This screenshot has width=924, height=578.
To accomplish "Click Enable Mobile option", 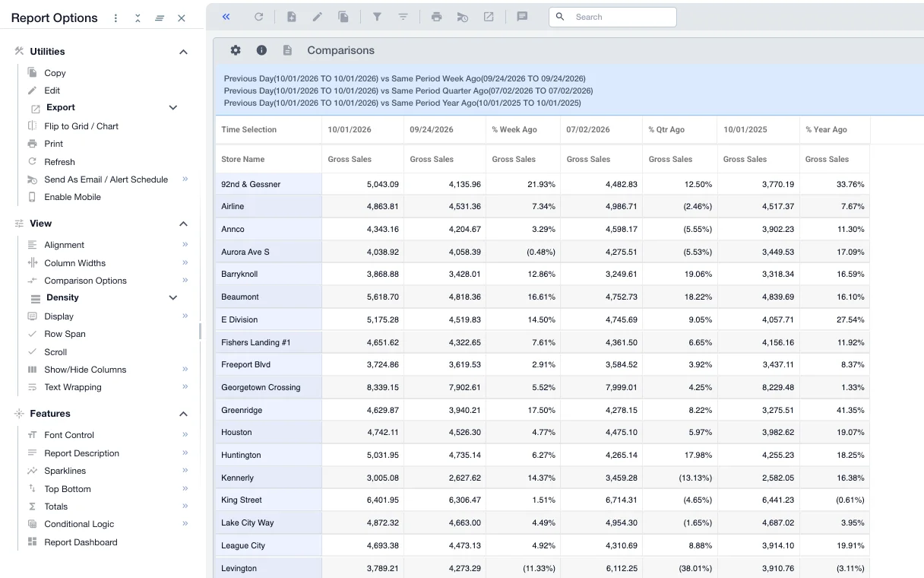I will [72, 197].
